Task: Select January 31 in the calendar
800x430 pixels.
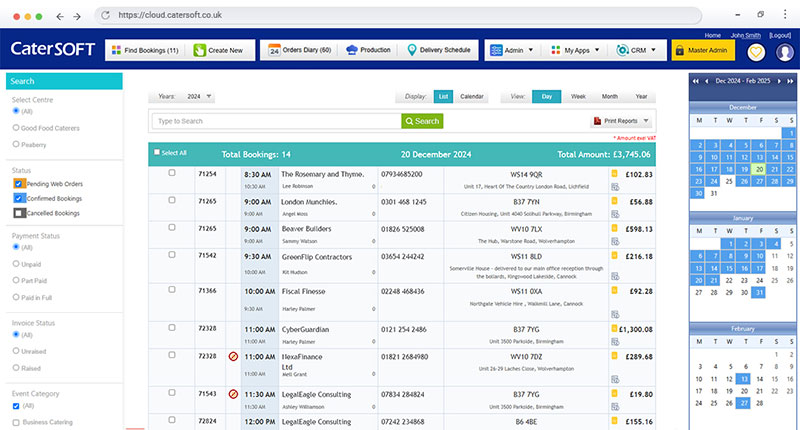Action: 759,292
